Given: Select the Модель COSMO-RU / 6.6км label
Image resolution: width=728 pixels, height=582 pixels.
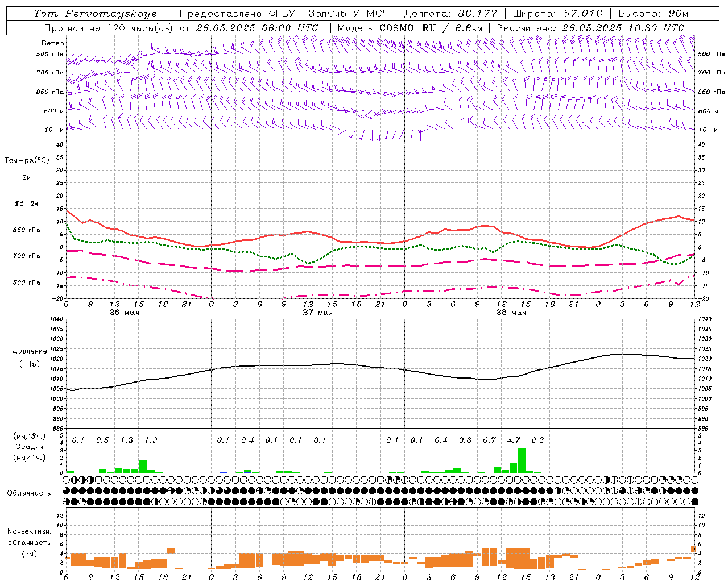Looking at the screenshot, I should [x=409, y=28].
